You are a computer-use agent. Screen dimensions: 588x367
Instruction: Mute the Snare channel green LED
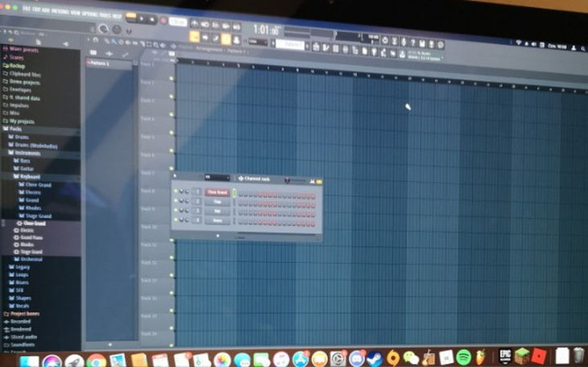coord(176,220)
